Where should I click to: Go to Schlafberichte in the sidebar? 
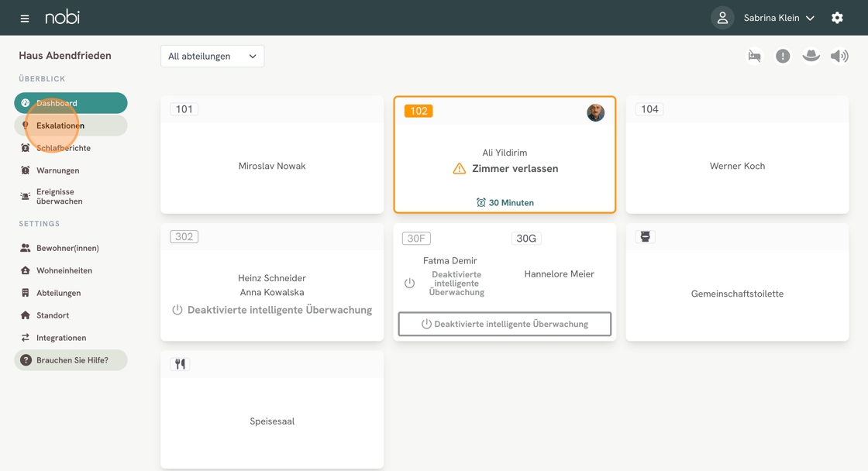pyautogui.click(x=64, y=148)
